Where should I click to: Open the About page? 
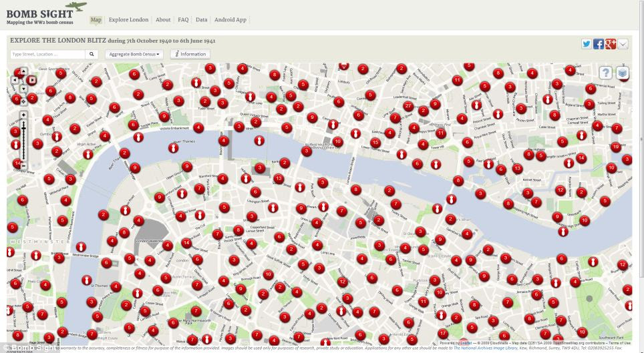(x=163, y=20)
